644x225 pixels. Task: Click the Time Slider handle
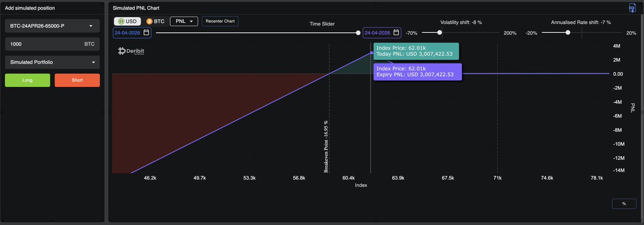coord(358,33)
